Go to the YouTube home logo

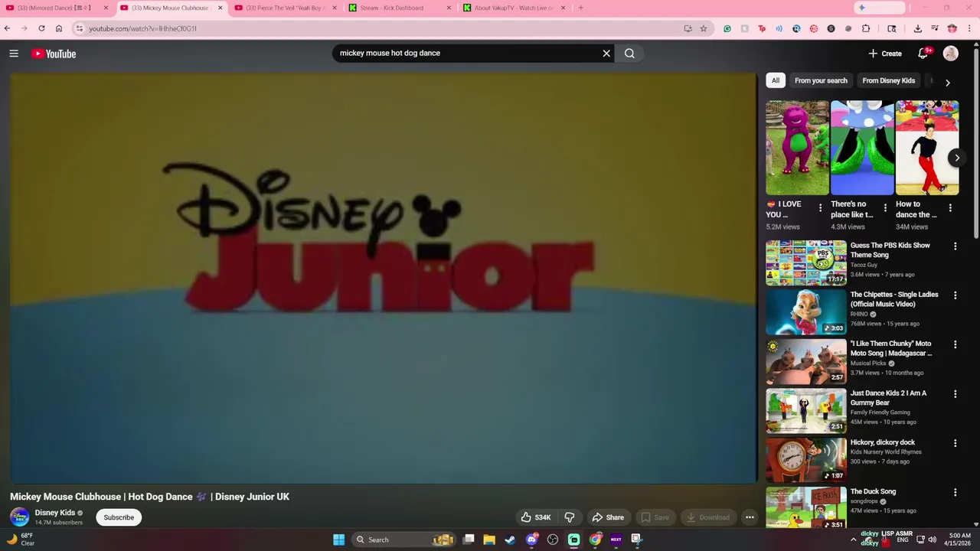(x=54, y=54)
